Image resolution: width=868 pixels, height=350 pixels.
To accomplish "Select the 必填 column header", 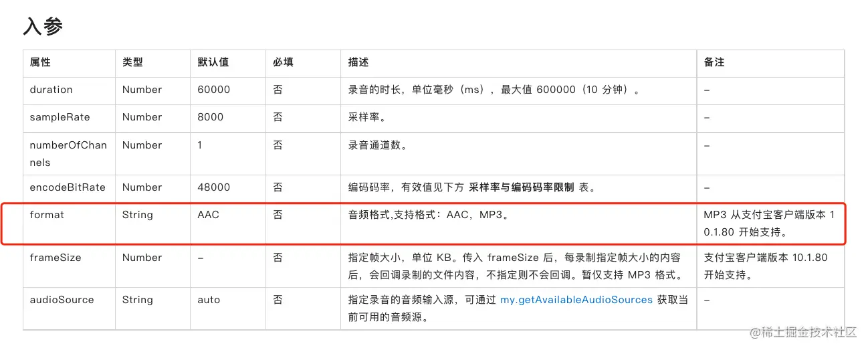I will (x=283, y=62).
